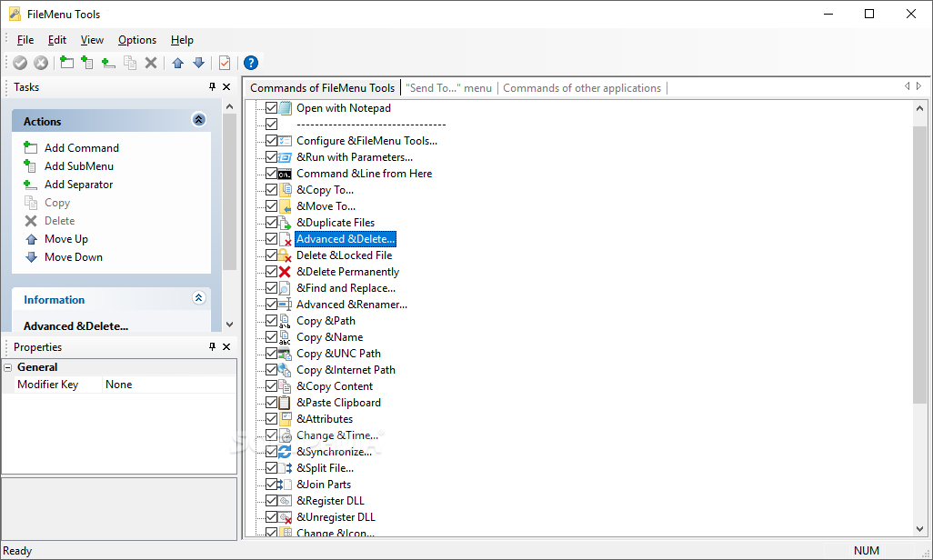Click the Delete action link
Image resolution: width=933 pixels, height=560 pixels.
coord(59,221)
